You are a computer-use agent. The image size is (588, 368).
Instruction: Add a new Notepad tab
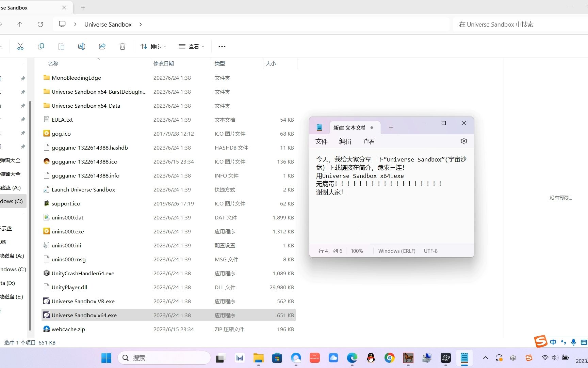point(391,128)
